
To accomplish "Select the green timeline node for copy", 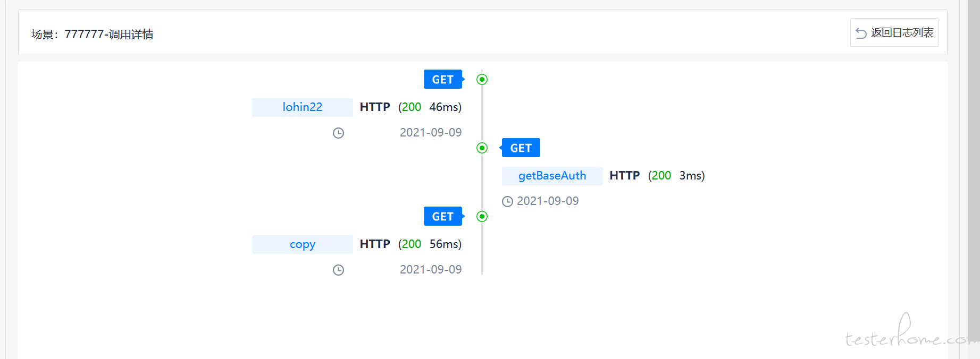I will tap(482, 217).
